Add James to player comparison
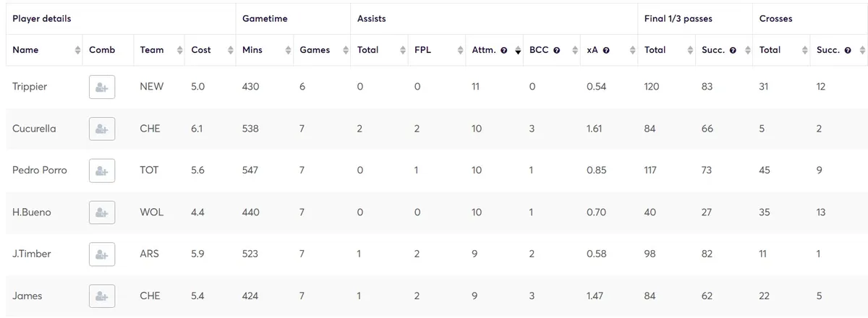Viewport: 868px width, 318px height. pyautogui.click(x=101, y=296)
